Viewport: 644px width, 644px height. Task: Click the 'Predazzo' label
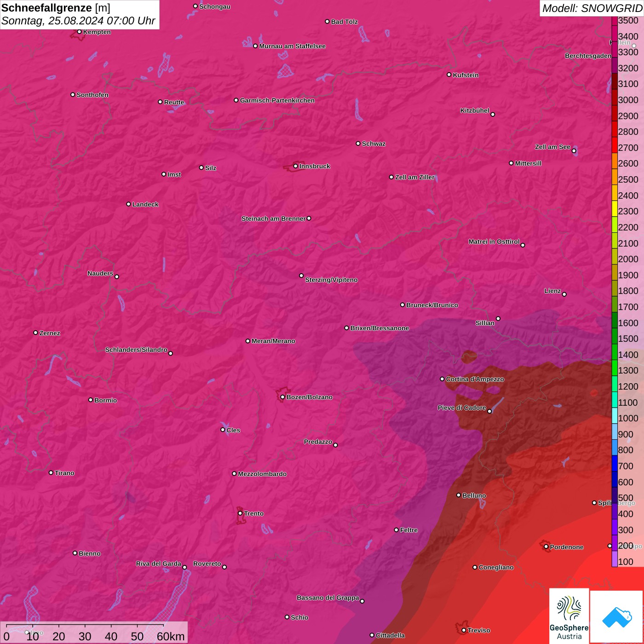318,442
